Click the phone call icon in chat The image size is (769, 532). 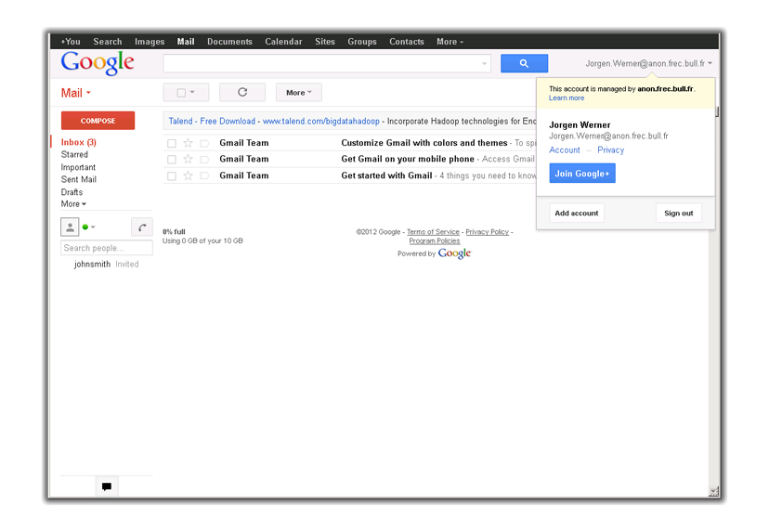click(141, 227)
